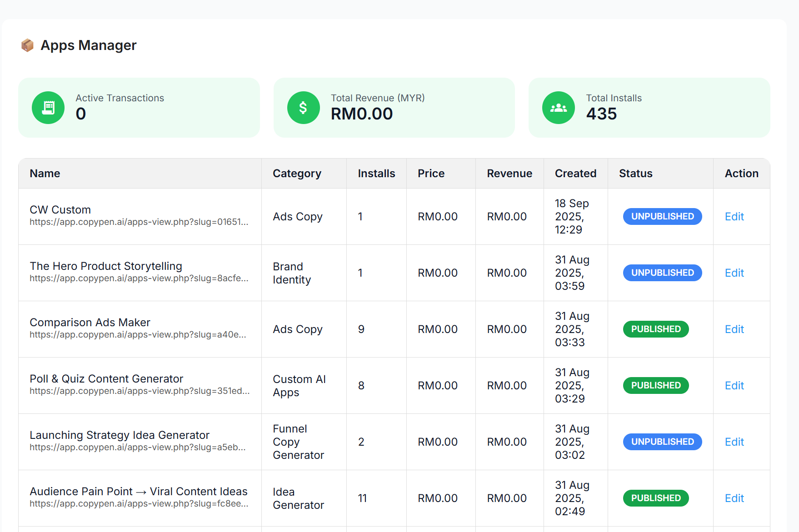Toggle the UNPUBLISHED status for CW Custom
Viewport: 799px width, 532px height.
point(662,217)
